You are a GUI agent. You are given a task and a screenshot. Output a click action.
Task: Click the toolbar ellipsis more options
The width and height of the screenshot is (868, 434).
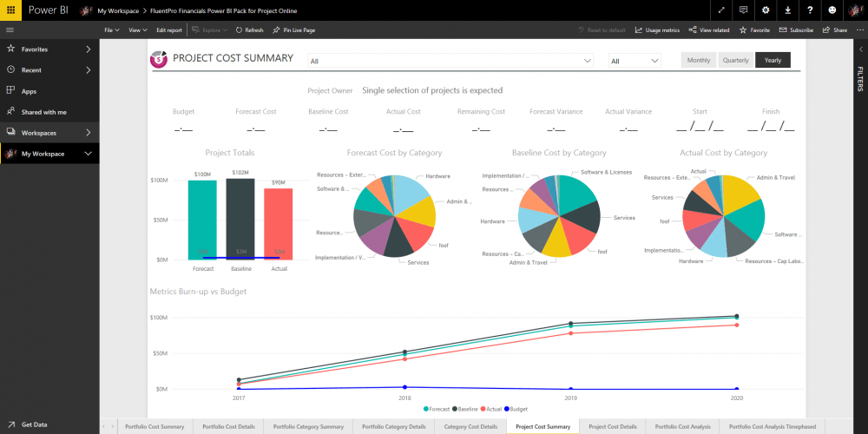point(858,30)
